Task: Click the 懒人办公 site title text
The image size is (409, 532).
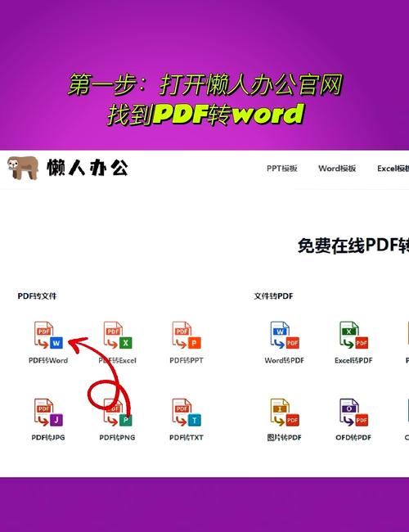Action: (88, 168)
